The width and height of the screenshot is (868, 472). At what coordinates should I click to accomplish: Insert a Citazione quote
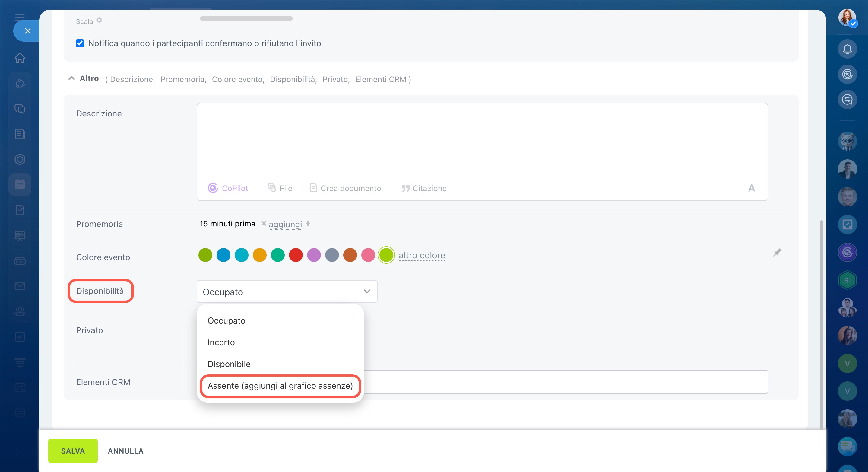click(424, 188)
